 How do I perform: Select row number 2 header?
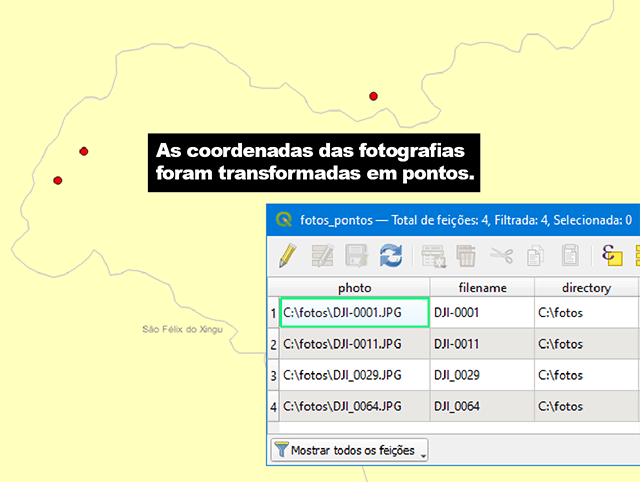coord(273,344)
